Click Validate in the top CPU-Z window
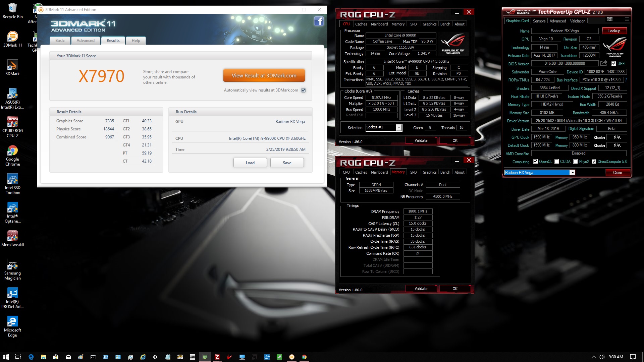This screenshot has height=362, width=644. point(421,140)
